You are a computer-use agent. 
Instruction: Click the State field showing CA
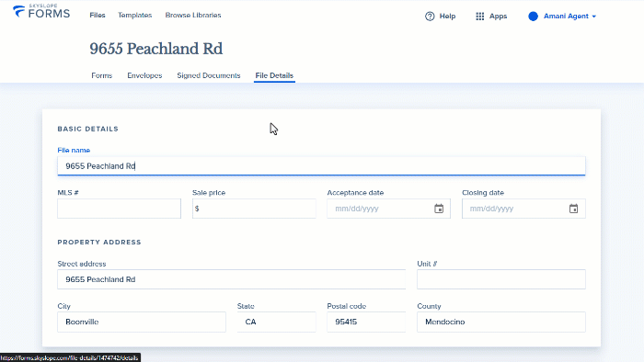tap(276, 322)
